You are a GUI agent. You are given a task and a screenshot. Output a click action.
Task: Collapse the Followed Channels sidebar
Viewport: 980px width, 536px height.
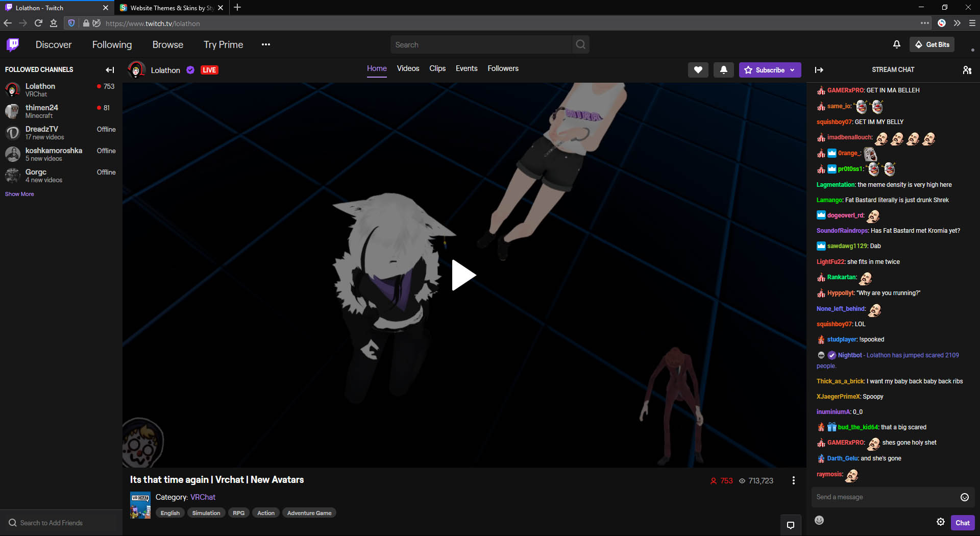click(x=110, y=70)
